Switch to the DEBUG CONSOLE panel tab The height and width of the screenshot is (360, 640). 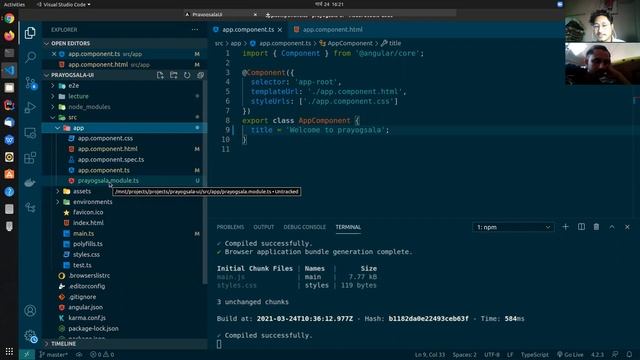(304, 227)
